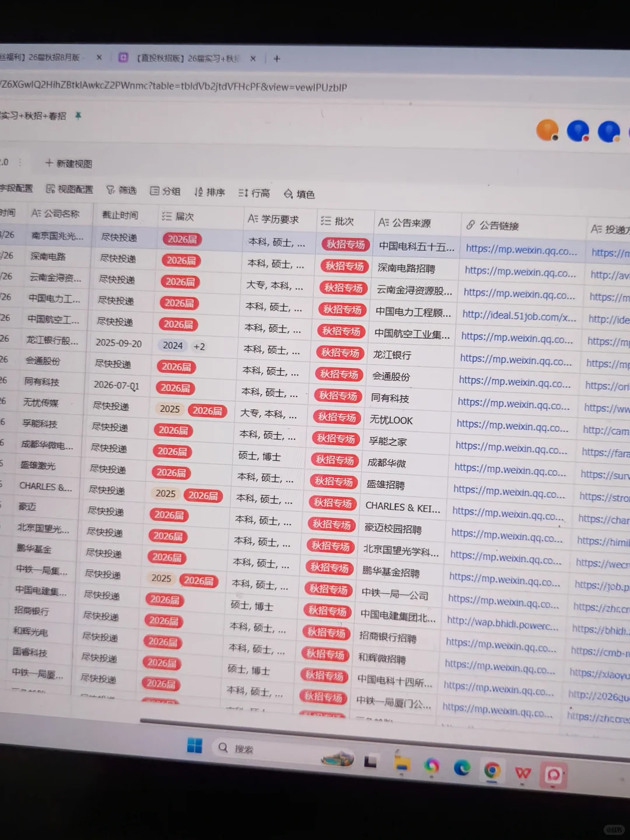Select the 深南电路 company cell
Screen dimensions: 630x840
(x=48, y=257)
